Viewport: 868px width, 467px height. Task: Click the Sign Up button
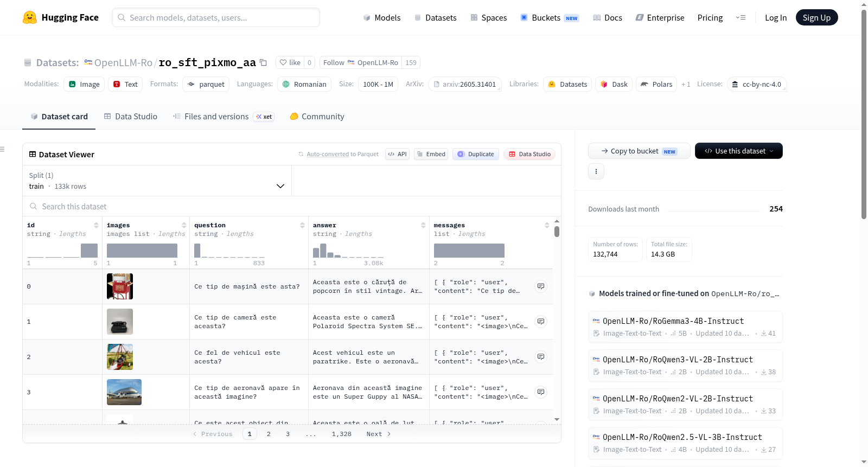click(x=816, y=17)
